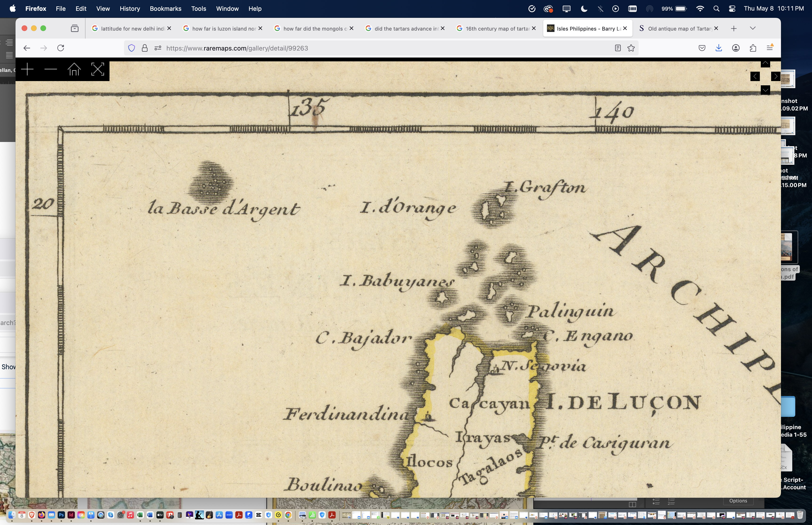Viewport: 812px width, 525px height.
Task: Go forward one page
Action: pos(44,48)
